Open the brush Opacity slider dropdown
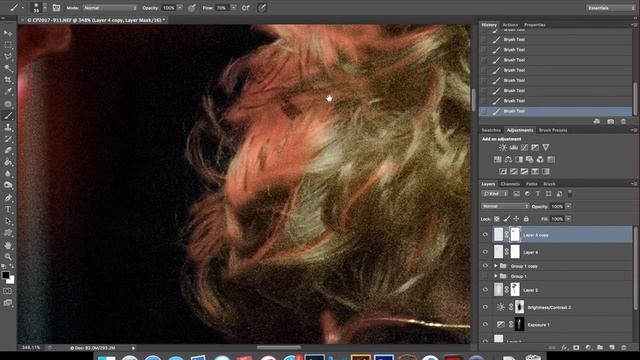Viewport: 640px width, 360px height. point(180,8)
